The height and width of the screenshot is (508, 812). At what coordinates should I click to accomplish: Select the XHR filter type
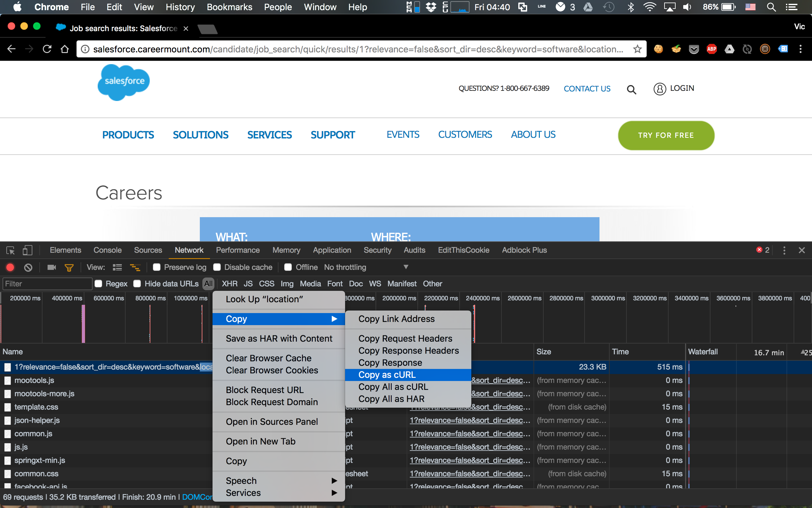click(230, 284)
